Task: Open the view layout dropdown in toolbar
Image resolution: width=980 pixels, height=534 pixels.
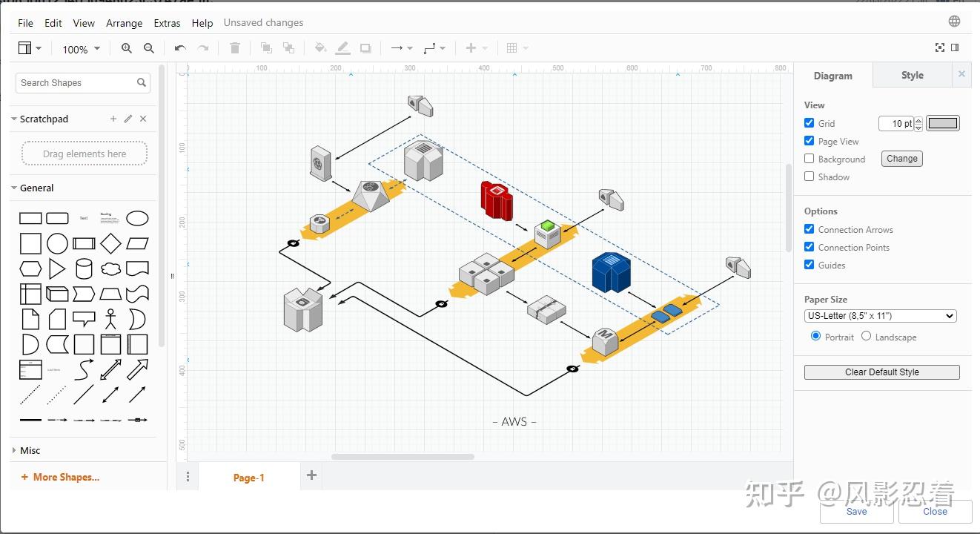Action: point(30,48)
